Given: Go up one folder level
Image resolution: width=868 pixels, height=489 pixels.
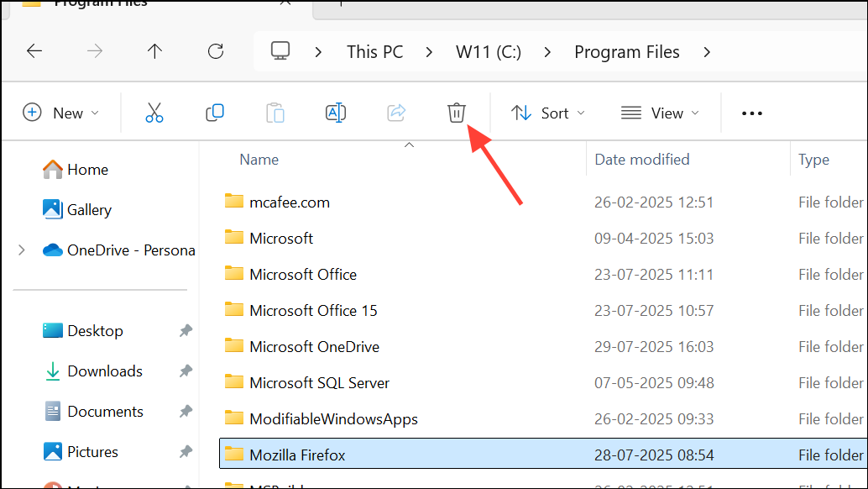Looking at the screenshot, I should pos(154,51).
